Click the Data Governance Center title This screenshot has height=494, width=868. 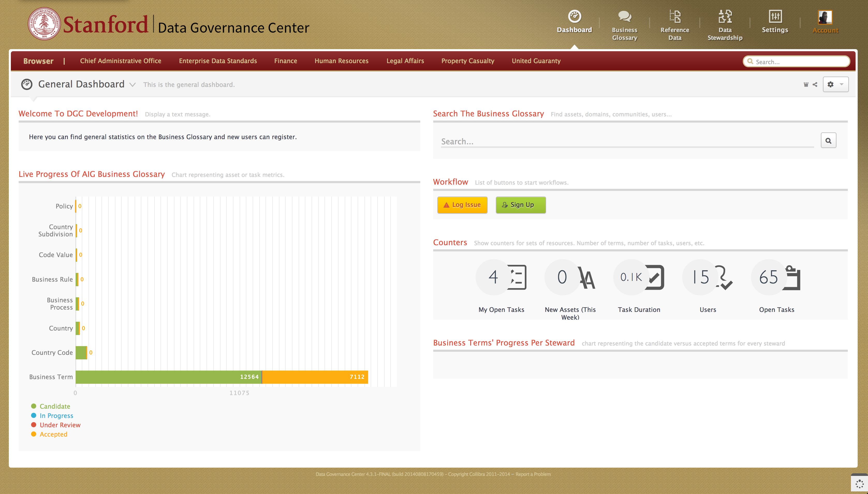point(233,28)
